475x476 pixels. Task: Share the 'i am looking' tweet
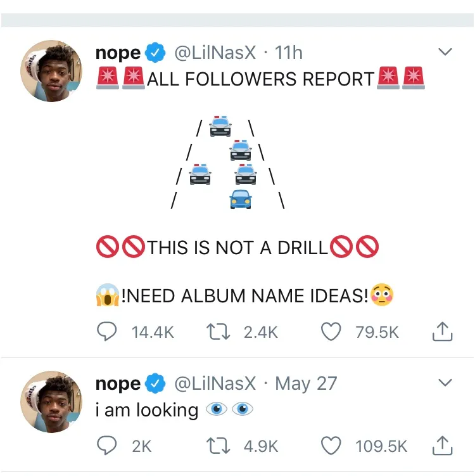coord(443,446)
